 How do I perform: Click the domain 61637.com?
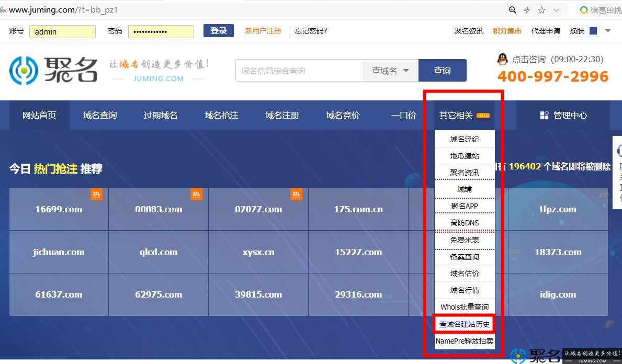59,294
